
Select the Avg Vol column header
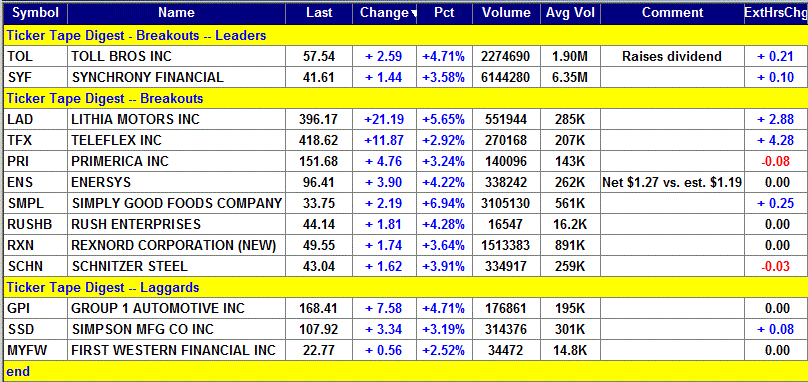[x=570, y=13]
